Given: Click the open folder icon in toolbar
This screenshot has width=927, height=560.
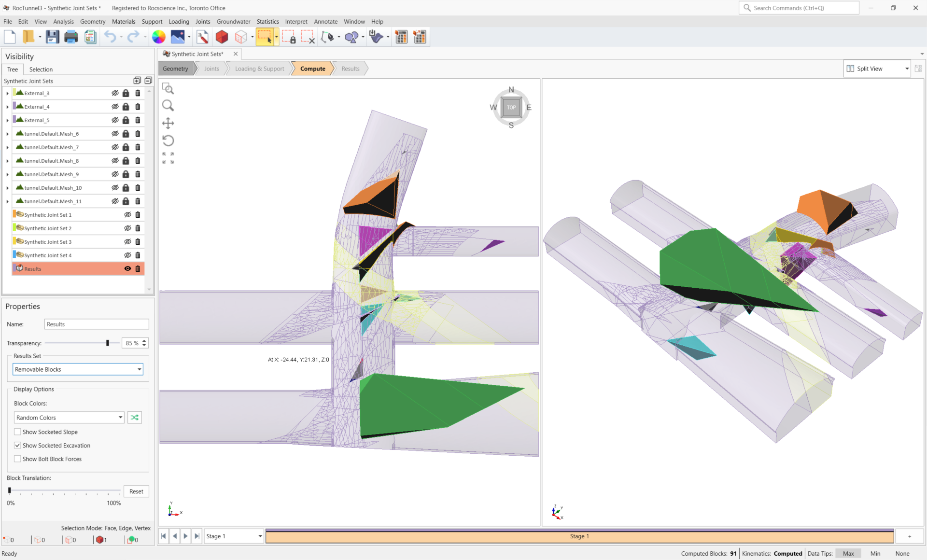Looking at the screenshot, I should point(28,37).
